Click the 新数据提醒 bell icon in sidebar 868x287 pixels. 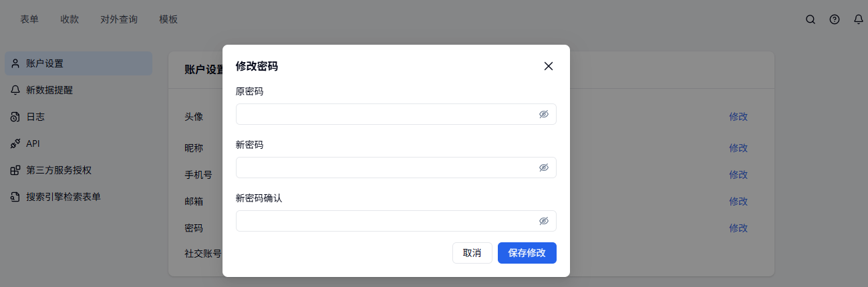click(x=15, y=90)
